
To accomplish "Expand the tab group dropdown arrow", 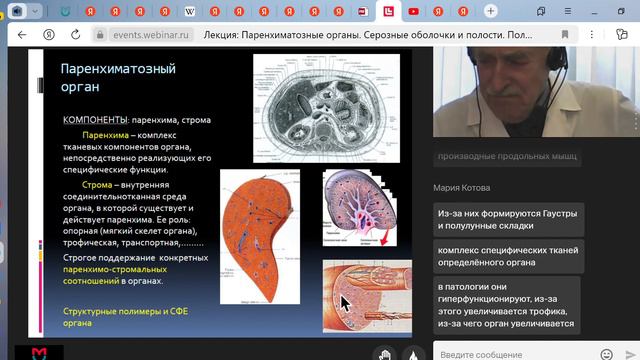I will coord(35,11).
